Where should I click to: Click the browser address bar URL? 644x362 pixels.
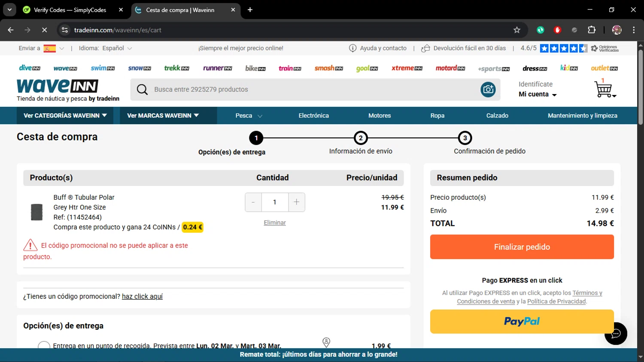pyautogui.click(x=118, y=30)
